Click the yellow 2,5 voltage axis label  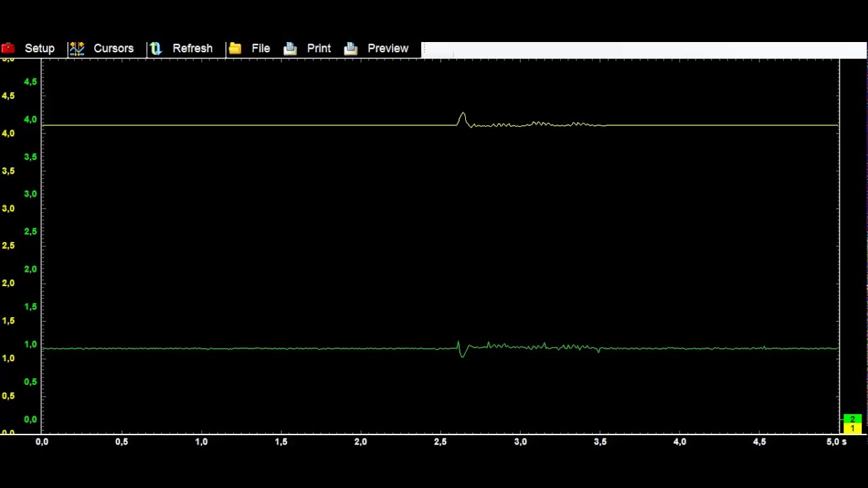coord(8,246)
